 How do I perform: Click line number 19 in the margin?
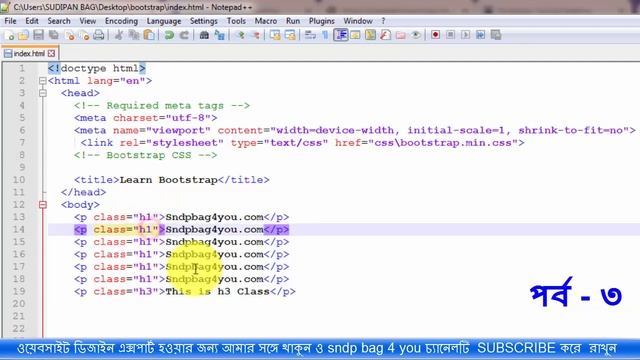pos(18,291)
